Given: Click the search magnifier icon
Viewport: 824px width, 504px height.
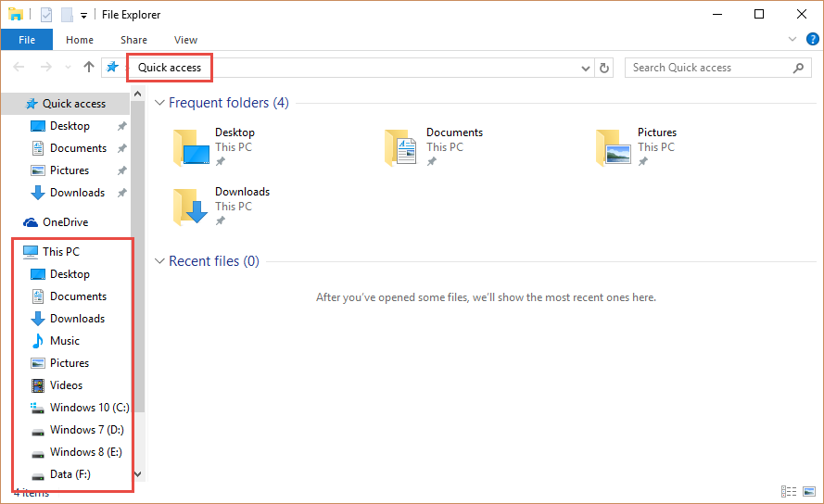Looking at the screenshot, I should 798,68.
